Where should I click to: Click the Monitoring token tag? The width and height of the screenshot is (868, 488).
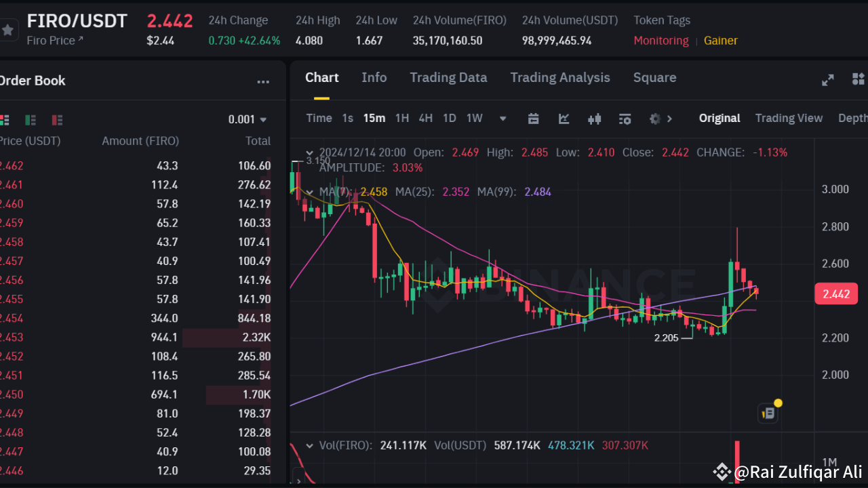click(x=661, y=41)
